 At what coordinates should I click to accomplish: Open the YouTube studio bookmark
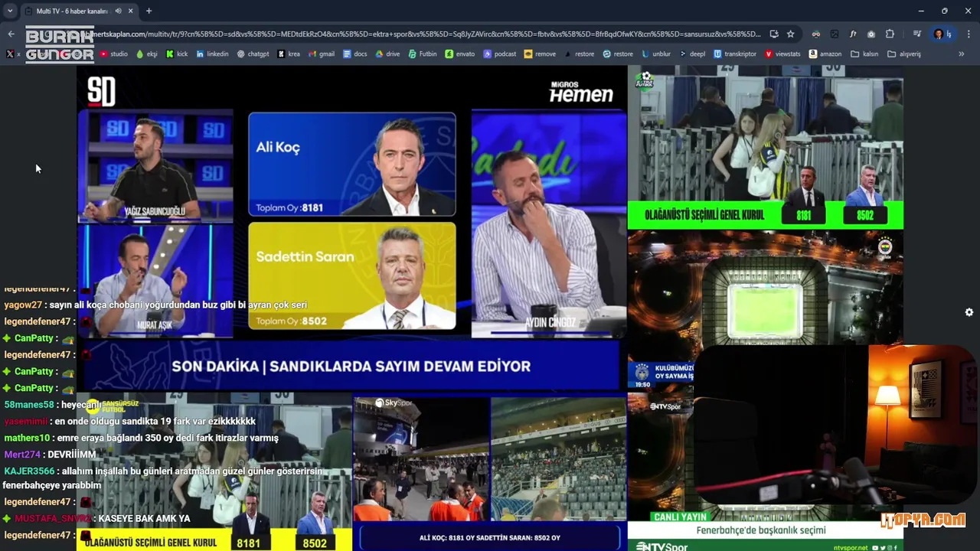click(x=113, y=54)
